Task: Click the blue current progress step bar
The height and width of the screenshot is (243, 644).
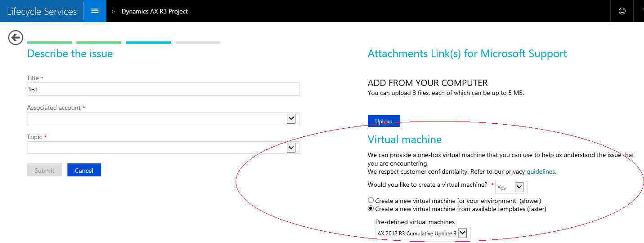Action: 148,42
